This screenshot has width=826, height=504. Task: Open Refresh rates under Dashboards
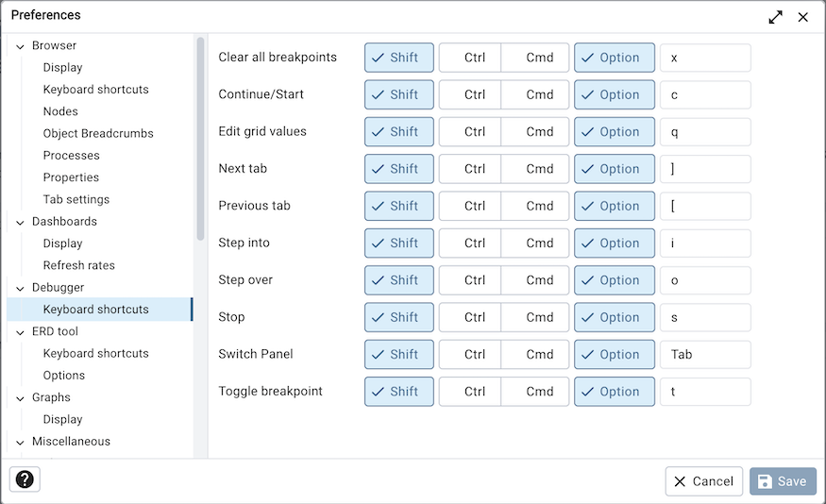point(79,265)
